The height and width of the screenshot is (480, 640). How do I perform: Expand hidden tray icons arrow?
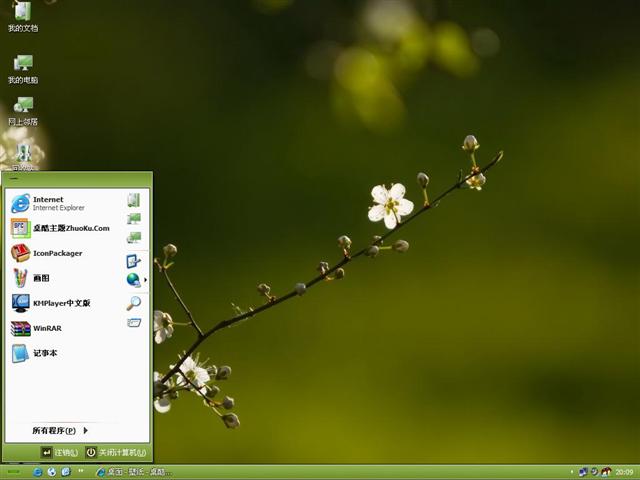(x=571, y=472)
